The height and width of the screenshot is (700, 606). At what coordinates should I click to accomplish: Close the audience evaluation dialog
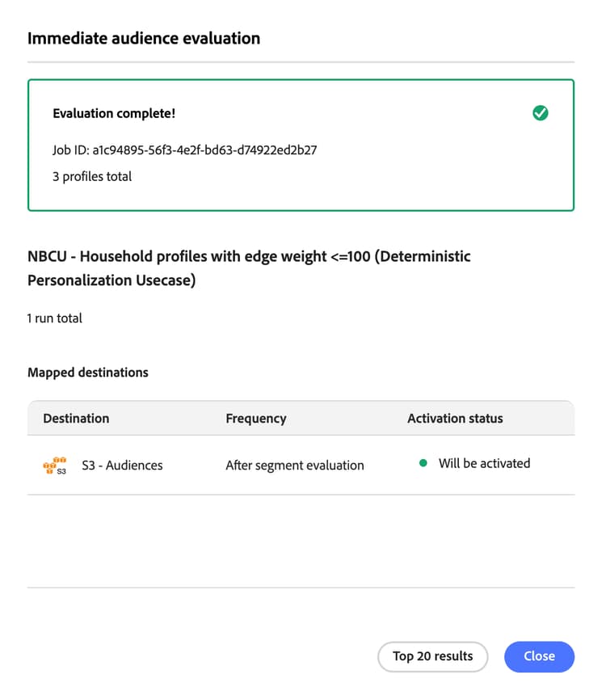[x=539, y=656]
